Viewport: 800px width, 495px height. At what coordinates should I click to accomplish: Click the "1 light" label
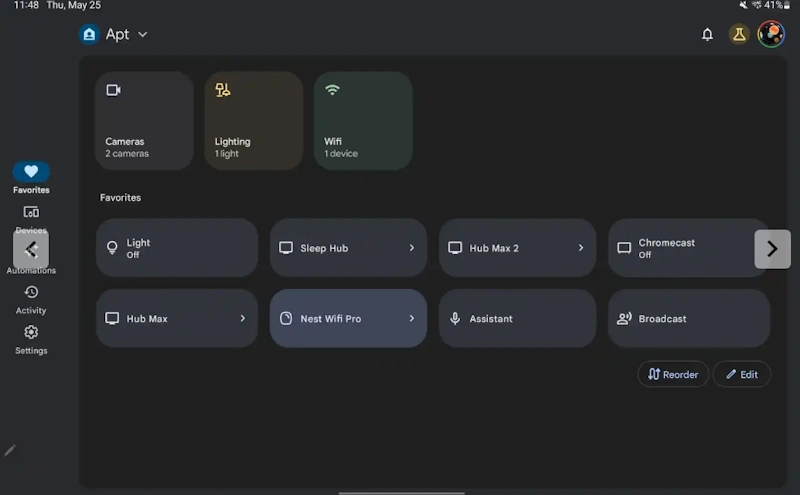point(227,154)
